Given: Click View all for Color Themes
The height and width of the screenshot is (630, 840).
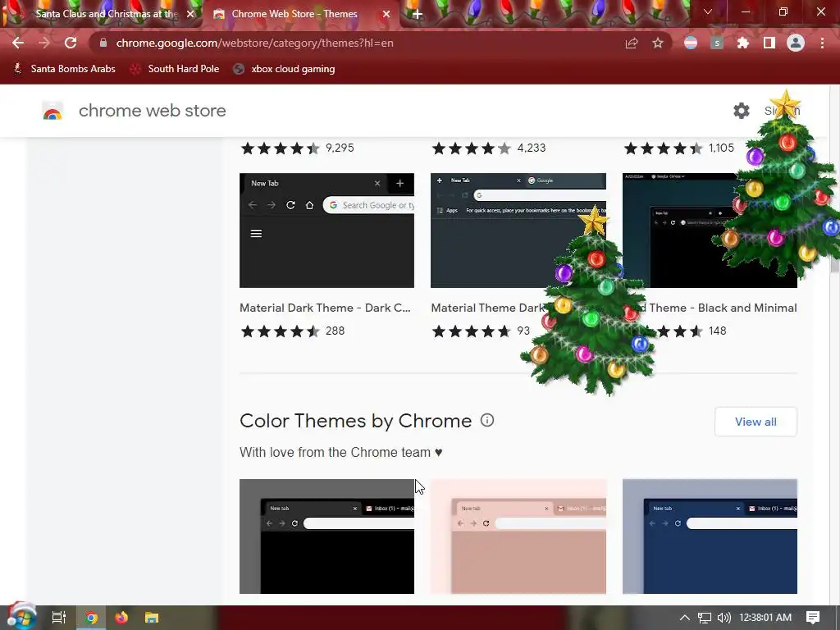Looking at the screenshot, I should click(x=756, y=422).
